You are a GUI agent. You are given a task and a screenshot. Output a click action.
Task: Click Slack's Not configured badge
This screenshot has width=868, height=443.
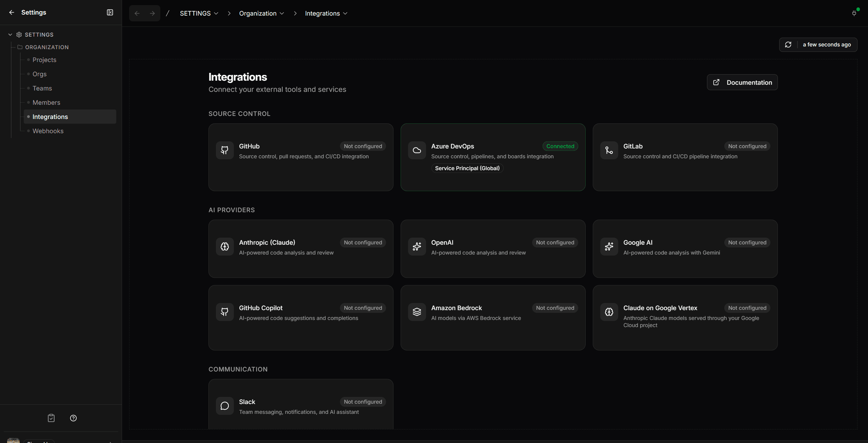pyautogui.click(x=363, y=402)
